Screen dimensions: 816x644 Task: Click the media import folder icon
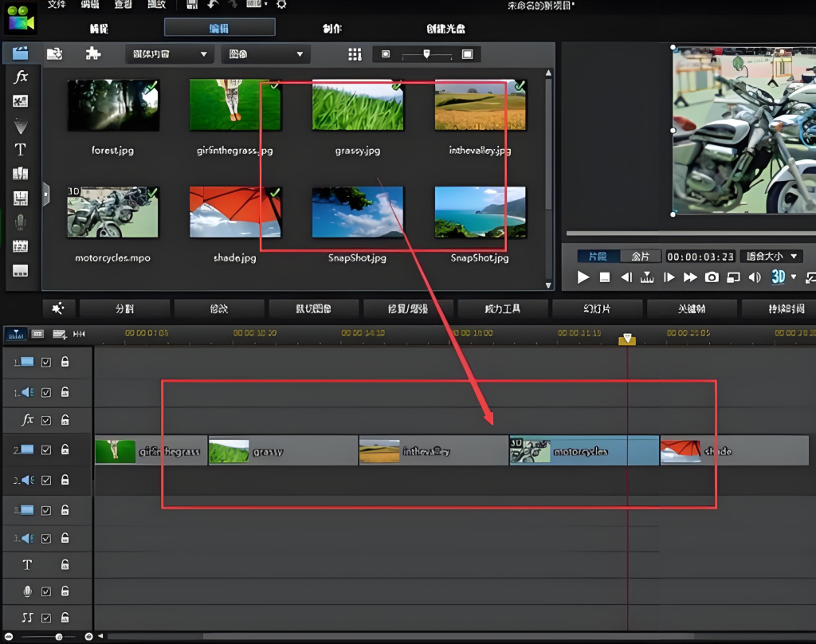[54, 54]
